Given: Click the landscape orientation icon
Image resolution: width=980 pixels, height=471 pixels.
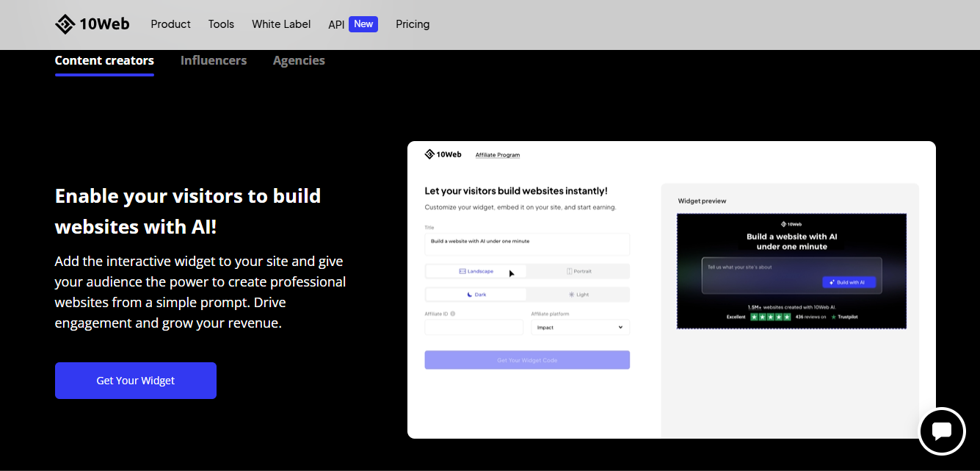Looking at the screenshot, I should [462, 272].
